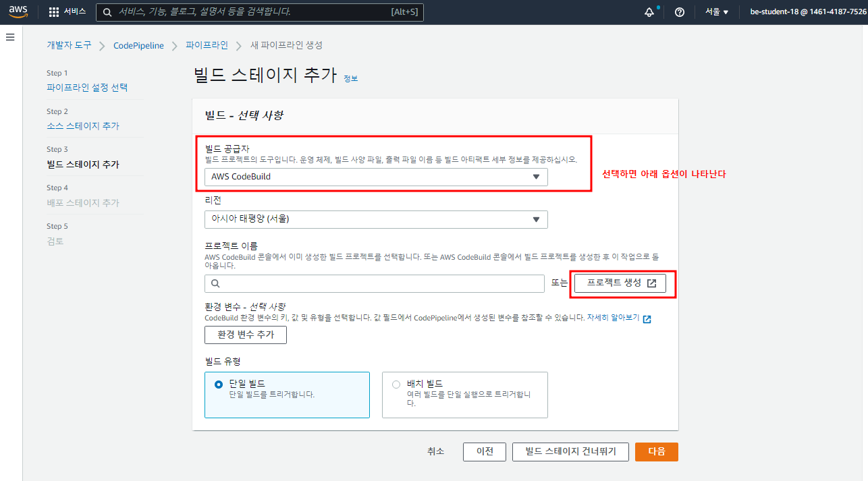The width and height of the screenshot is (868, 481).
Task: Click the search magnifier icon in top bar
Action: click(x=107, y=12)
